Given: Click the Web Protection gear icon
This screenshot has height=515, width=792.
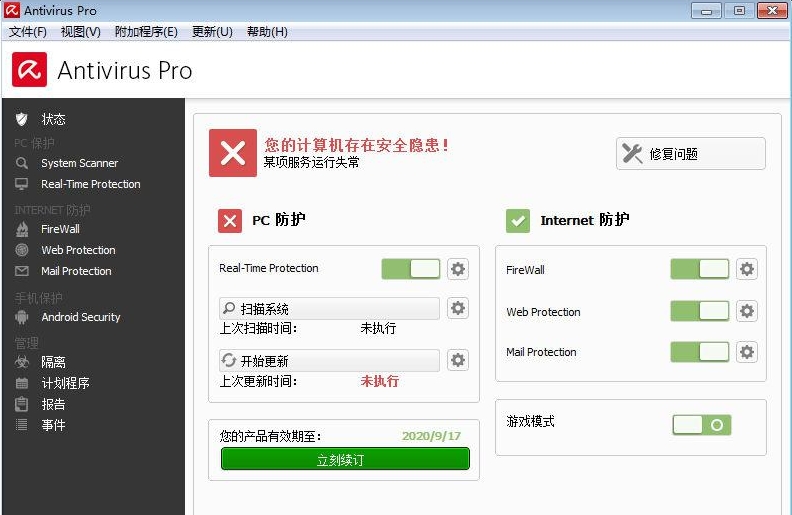Looking at the screenshot, I should (x=747, y=311).
